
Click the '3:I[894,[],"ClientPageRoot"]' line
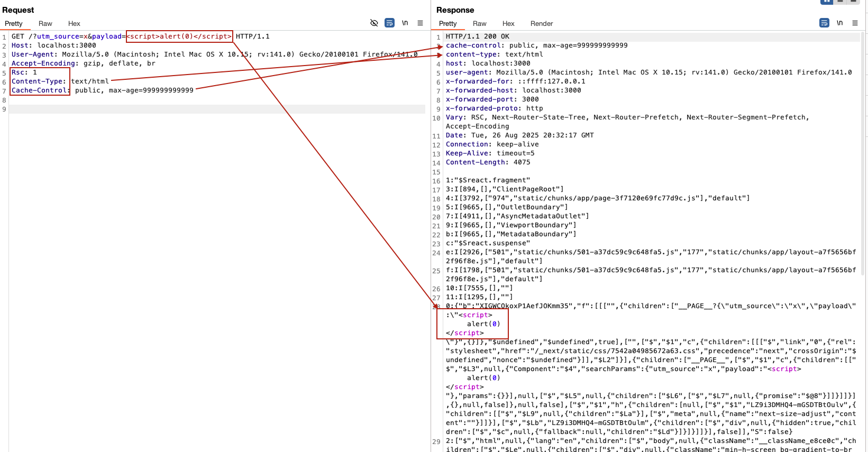coord(505,189)
